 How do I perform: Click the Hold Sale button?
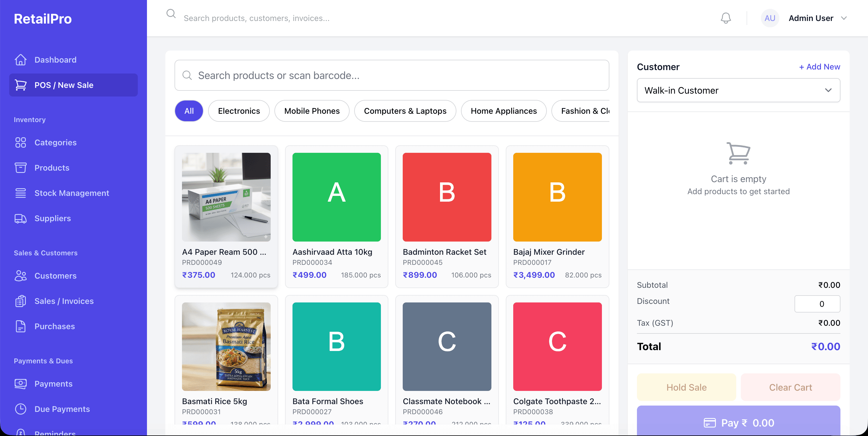point(686,387)
